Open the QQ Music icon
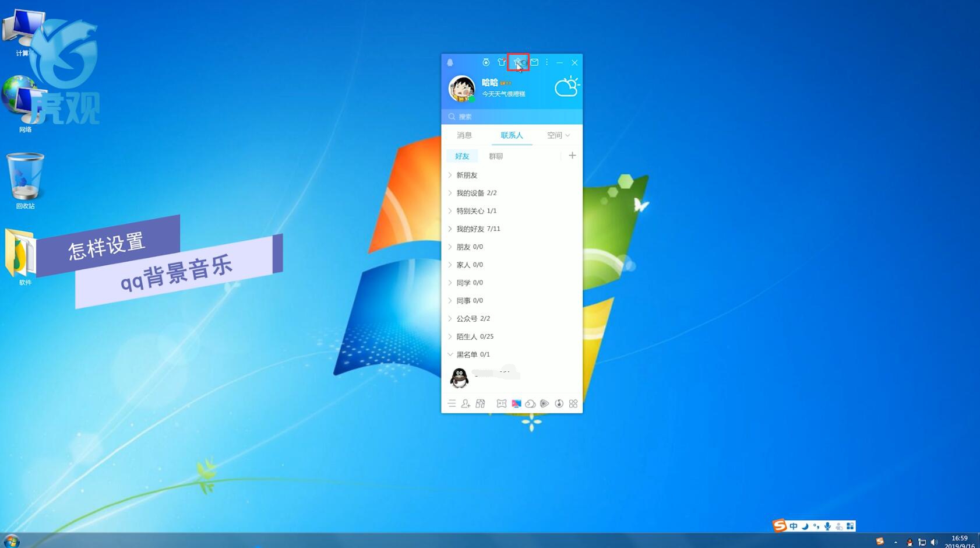 (559, 403)
